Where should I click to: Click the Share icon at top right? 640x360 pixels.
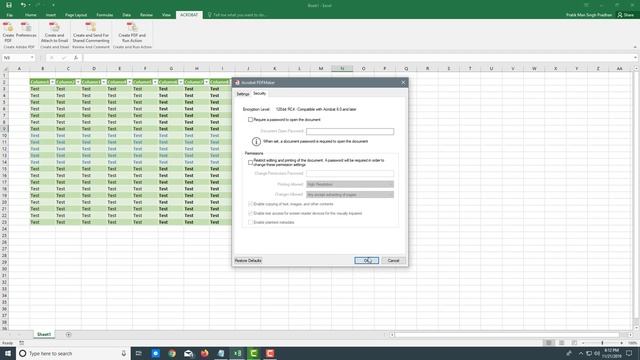pos(626,15)
